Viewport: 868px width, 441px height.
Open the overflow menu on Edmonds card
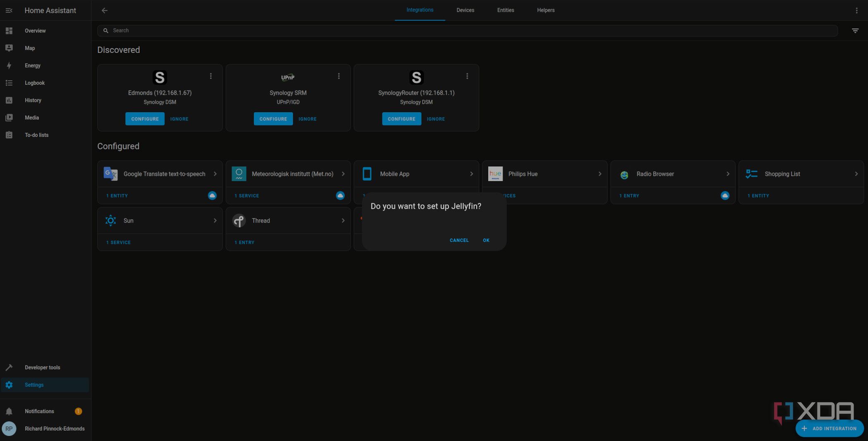[211, 76]
